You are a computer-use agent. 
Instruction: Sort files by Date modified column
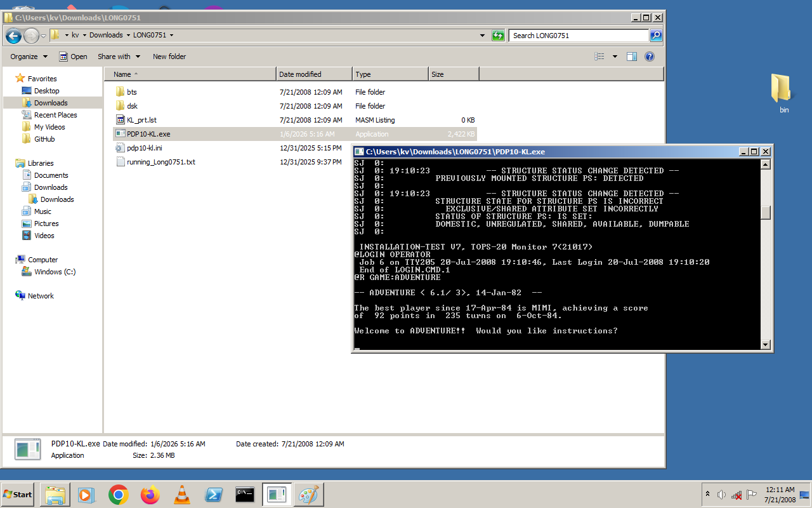[x=313, y=74]
